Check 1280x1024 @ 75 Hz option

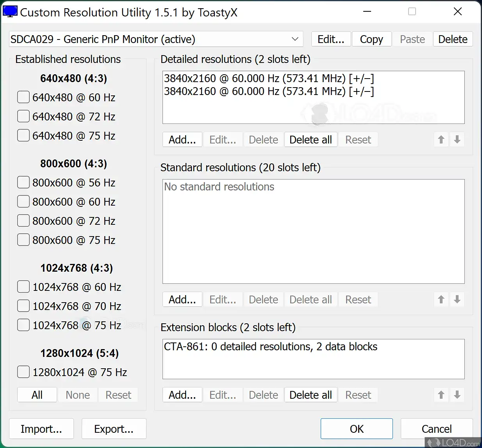point(23,372)
